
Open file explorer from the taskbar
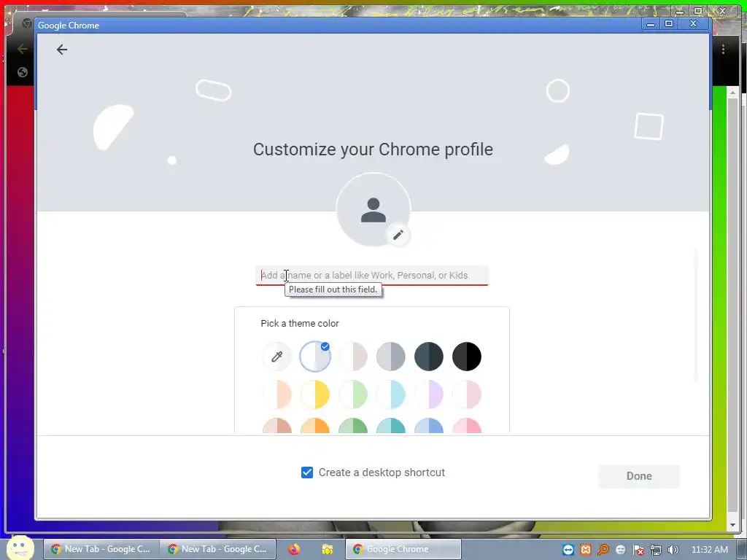(328, 550)
